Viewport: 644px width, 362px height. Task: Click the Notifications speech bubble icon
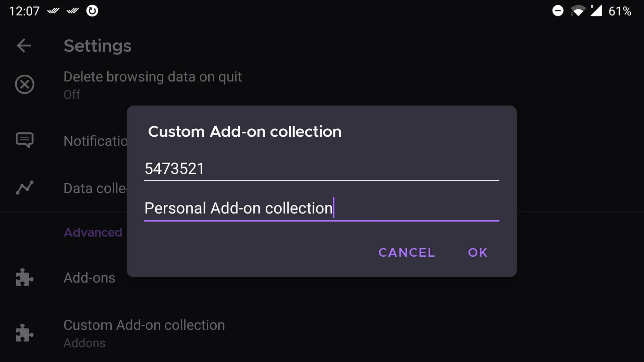24,140
